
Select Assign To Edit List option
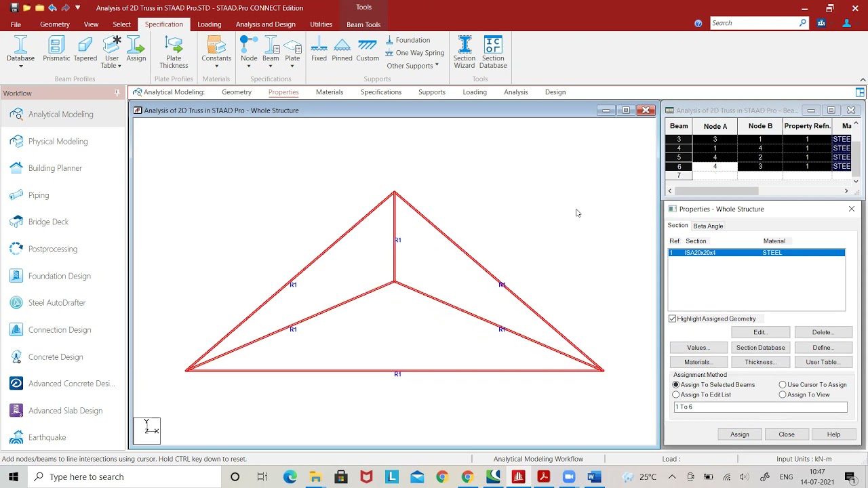(x=676, y=394)
